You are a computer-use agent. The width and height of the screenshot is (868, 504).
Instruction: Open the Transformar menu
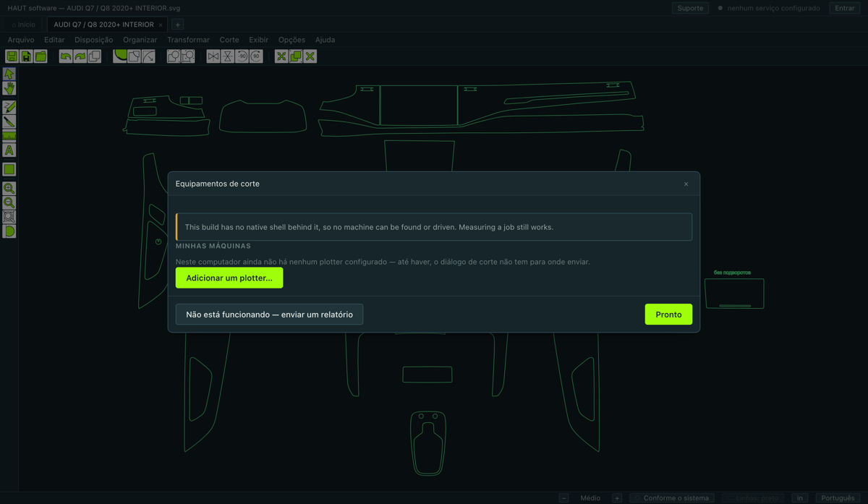(x=188, y=40)
